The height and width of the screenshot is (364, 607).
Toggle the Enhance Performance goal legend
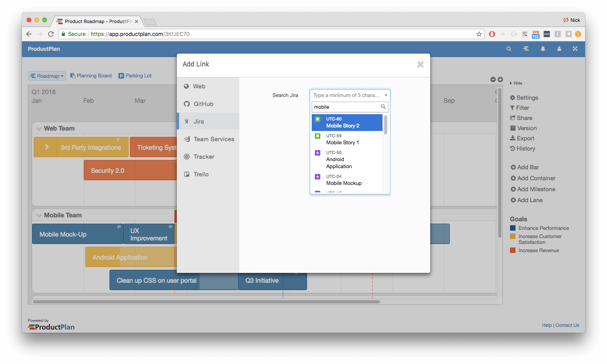coord(513,228)
